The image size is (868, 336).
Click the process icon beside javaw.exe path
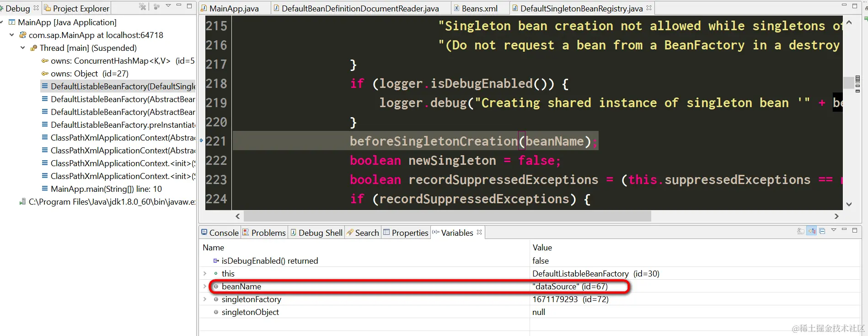pos(22,201)
